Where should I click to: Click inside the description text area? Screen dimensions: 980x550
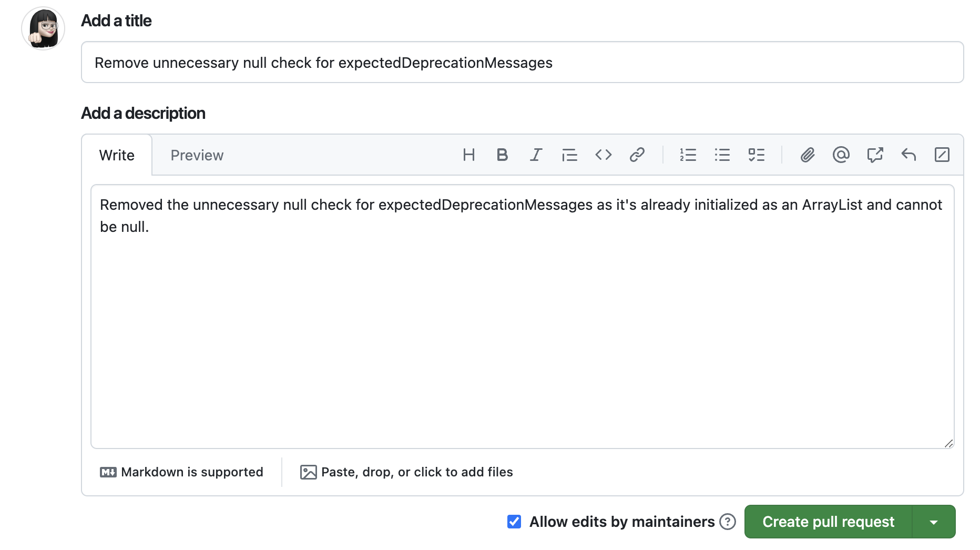pyautogui.click(x=522, y=317)
